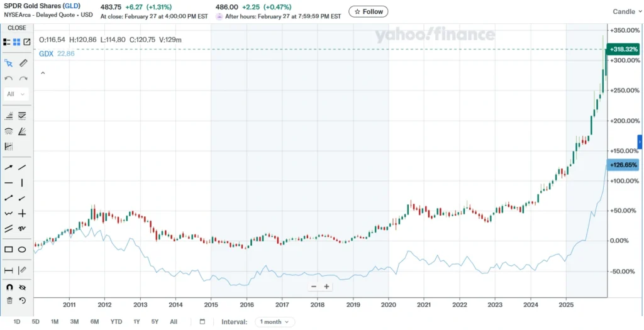The image size is (644, 330).
Task: Select the YTD time range
Action: click(x=116, y=322)
